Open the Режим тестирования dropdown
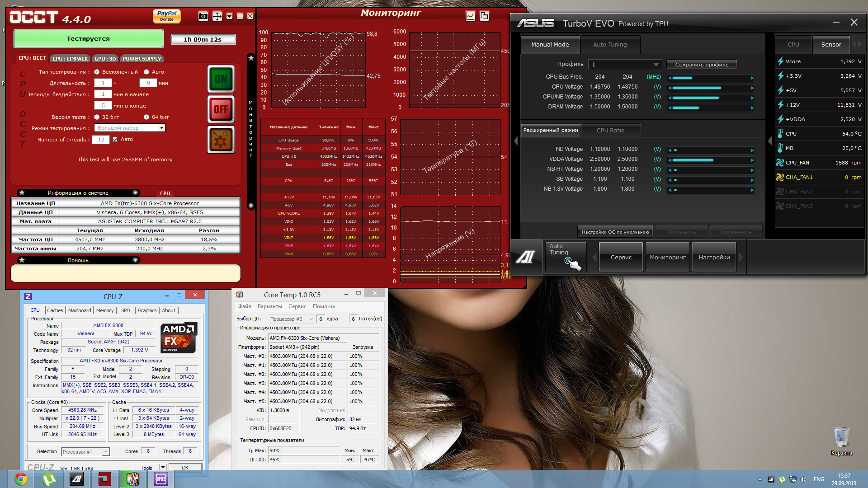 [x=160, y=128]
